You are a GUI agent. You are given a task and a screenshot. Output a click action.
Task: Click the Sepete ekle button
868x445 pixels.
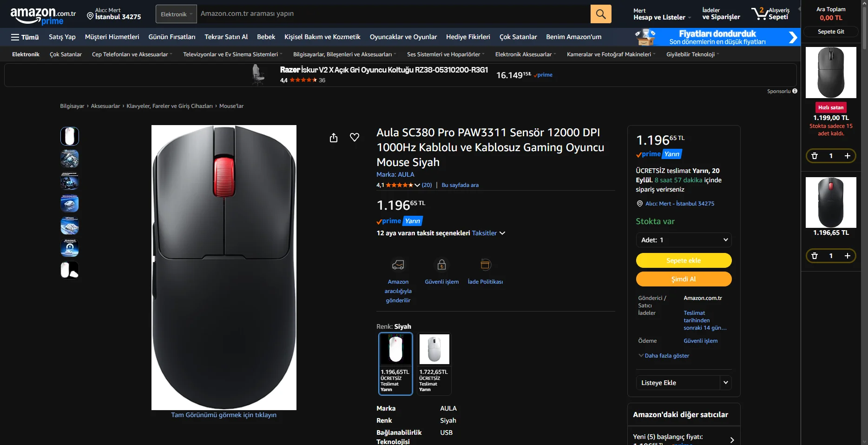pyautogui.click(x=684, y=260)
